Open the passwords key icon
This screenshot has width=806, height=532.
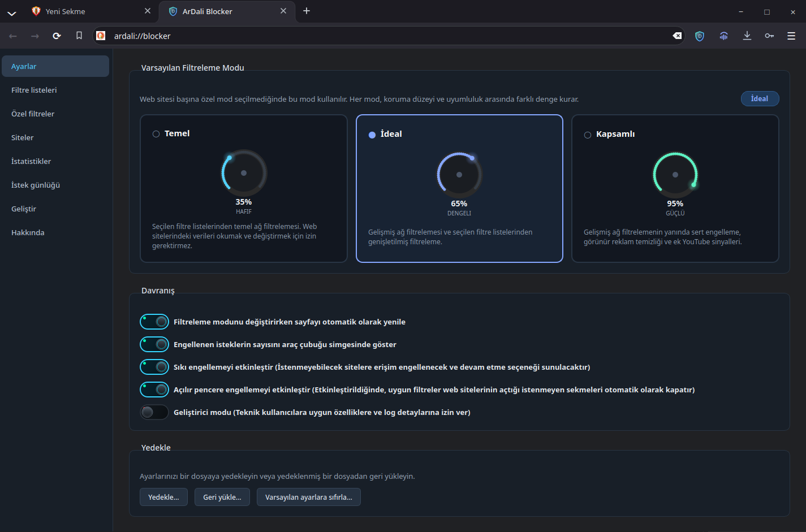pyautogui.click(x=769, y=36)
